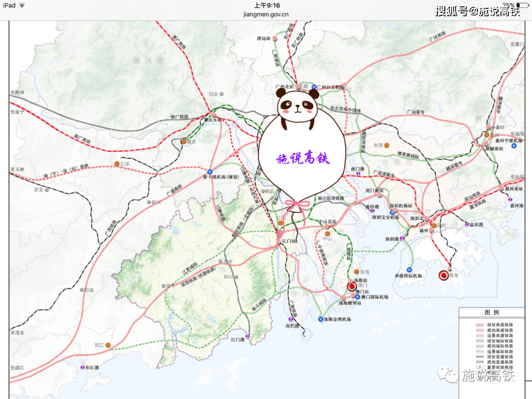This screenshot has height=399, width=532.
Task: Click Shenzhen Bao'an Airport plane icon
Action: (393, 213)
